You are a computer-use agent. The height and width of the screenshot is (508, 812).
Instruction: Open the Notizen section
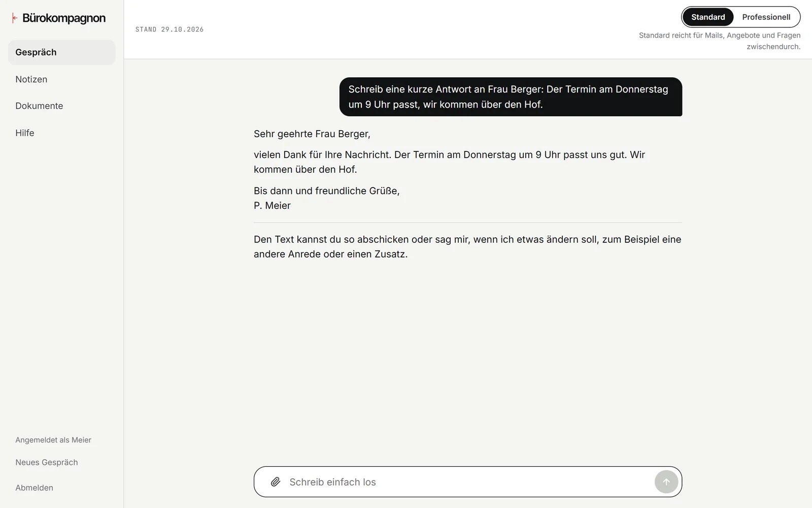[62, 79]
